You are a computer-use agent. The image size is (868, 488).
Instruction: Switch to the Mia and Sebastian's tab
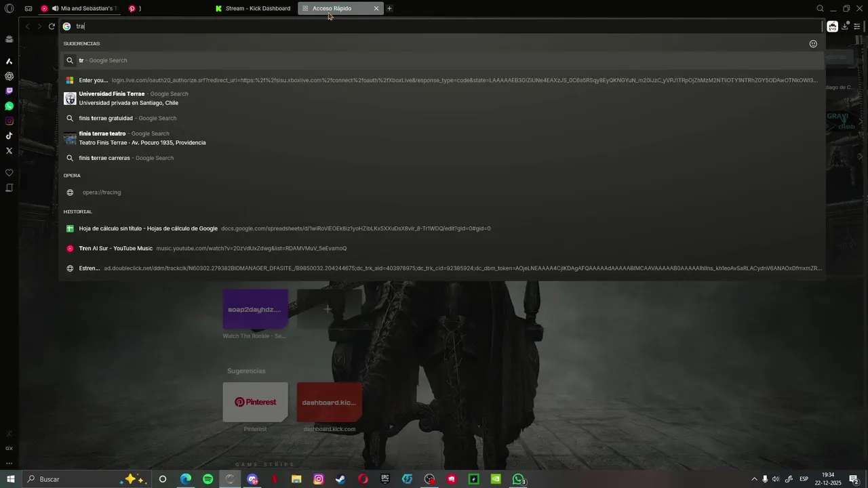(81, 9)
